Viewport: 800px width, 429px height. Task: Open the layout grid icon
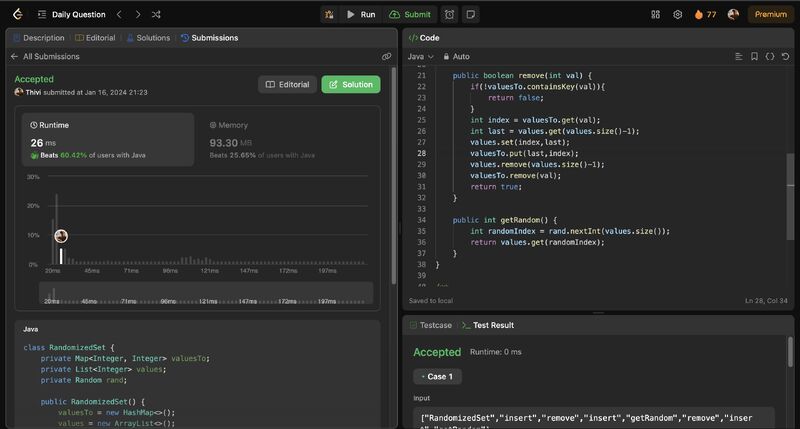point(656,14)
